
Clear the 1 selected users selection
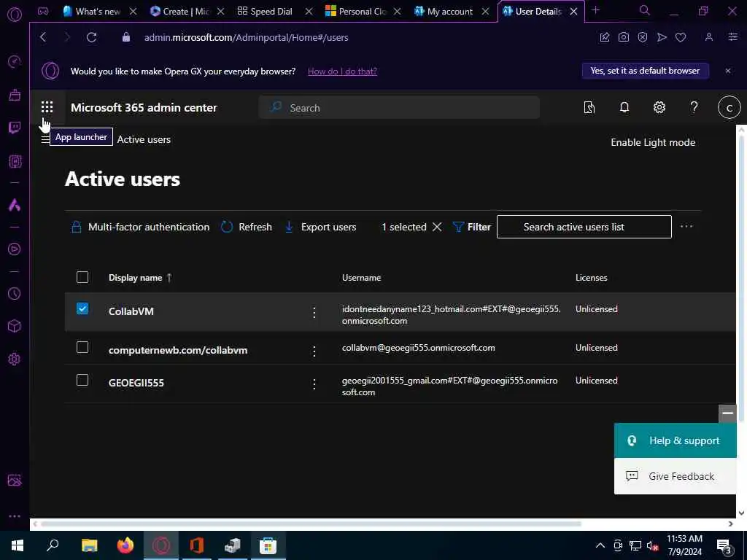[437, 227]
